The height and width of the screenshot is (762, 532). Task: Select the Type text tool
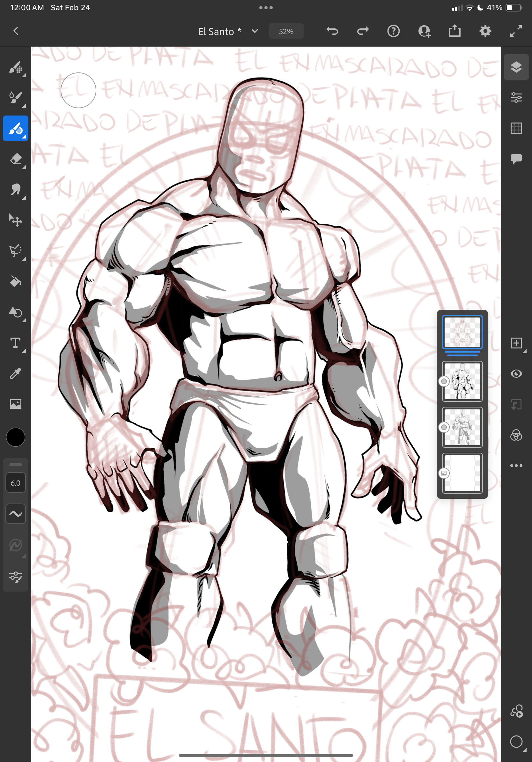coord(16,342)
